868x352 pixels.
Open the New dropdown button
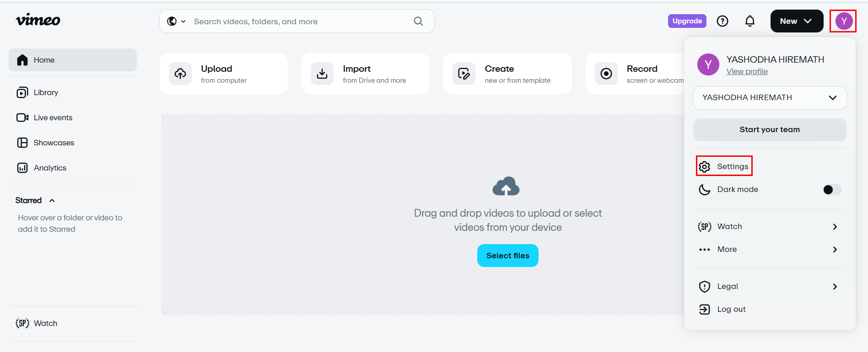(x=796, y=21)
